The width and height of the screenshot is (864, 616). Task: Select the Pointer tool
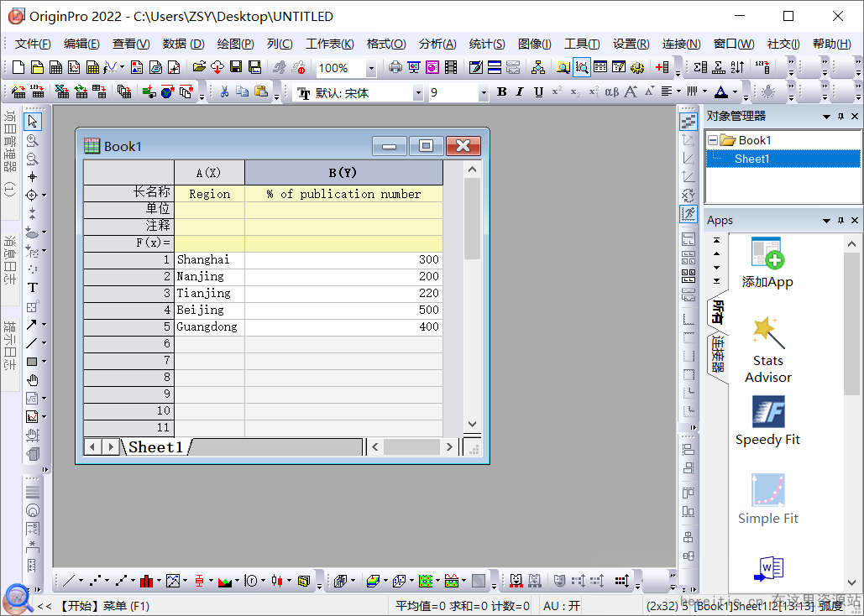pos(33,121)
